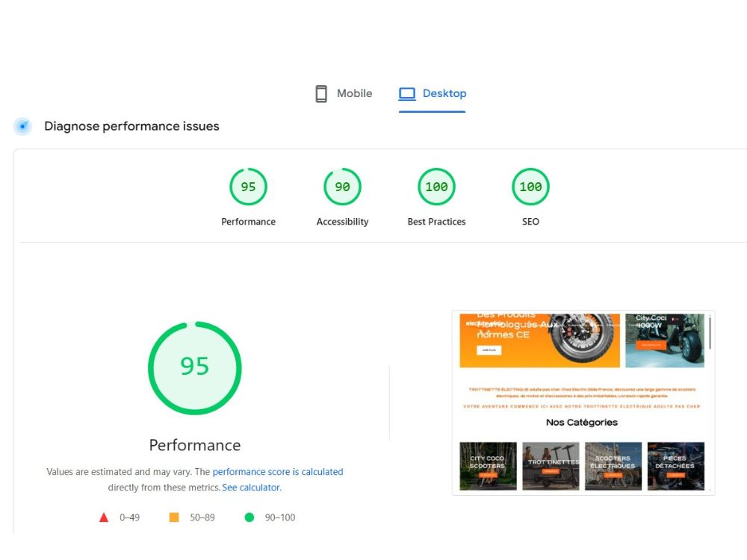This screenshot has width=747, height=560.
Task: Click the red triangle 0–49 legend icon
Action: (x=103, y=517)
